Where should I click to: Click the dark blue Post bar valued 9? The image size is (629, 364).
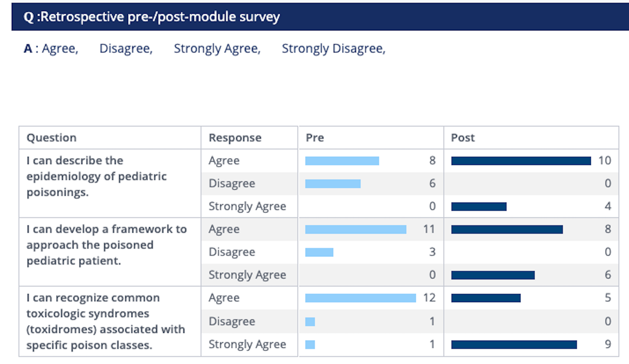(514, 345)
